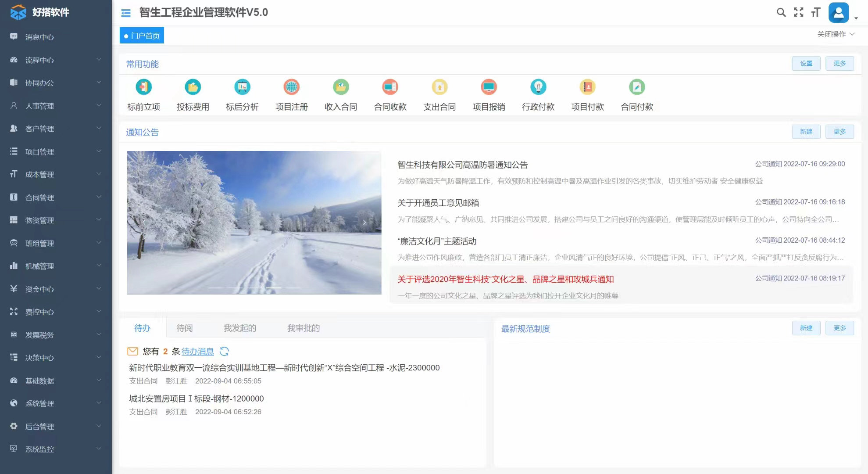Open todo item 城北安置房项目Ⅰ标段-钢材-1200000
This screenshot has height=474, width=868.
pos(196,399)
